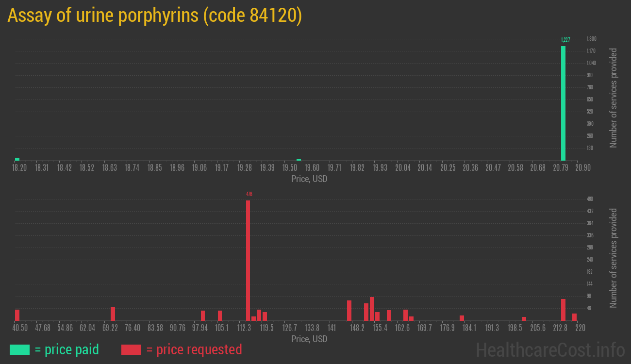Click the red bar near 184.1
Screen dimensions: 631x364
(461, 318)
